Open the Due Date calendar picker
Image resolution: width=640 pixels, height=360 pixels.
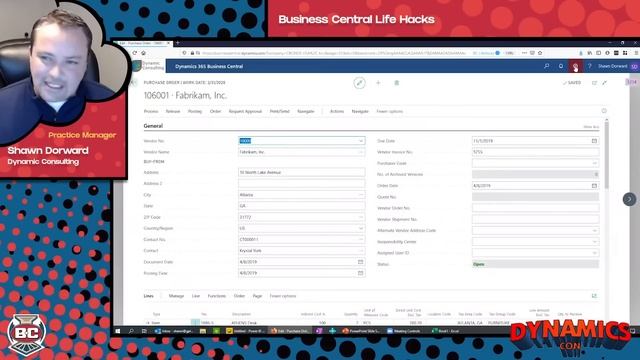coord(594,141)
